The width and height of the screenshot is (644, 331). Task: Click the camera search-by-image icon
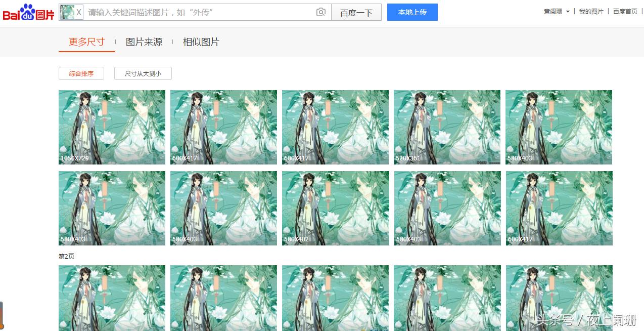click(320, 12)
